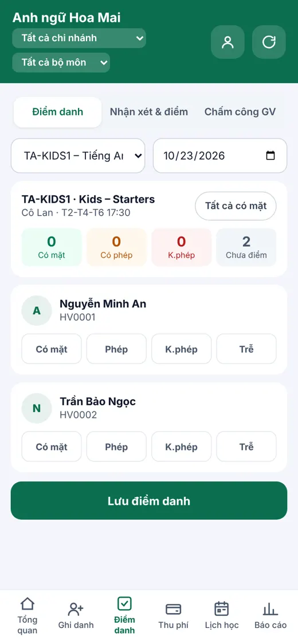The height and width of the screenshot is (644, 298).
Task: Save with the Lưu điểm danh button
Action: tap(149, 501)
